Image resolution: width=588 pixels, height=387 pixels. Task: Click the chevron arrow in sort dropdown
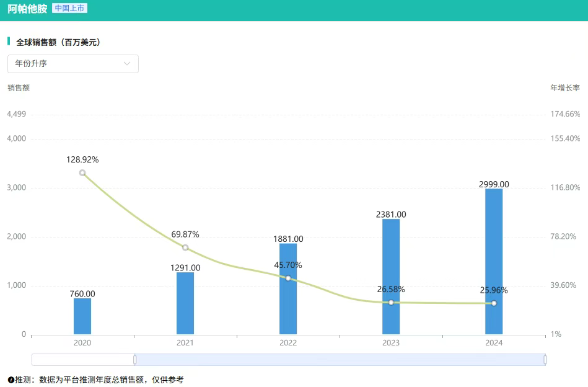click(127, 64)
